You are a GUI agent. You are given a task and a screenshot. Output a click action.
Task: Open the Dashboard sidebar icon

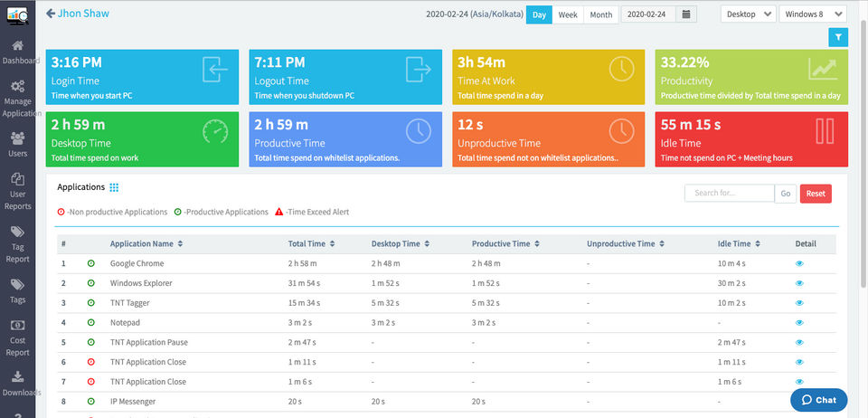click(18, 45)
